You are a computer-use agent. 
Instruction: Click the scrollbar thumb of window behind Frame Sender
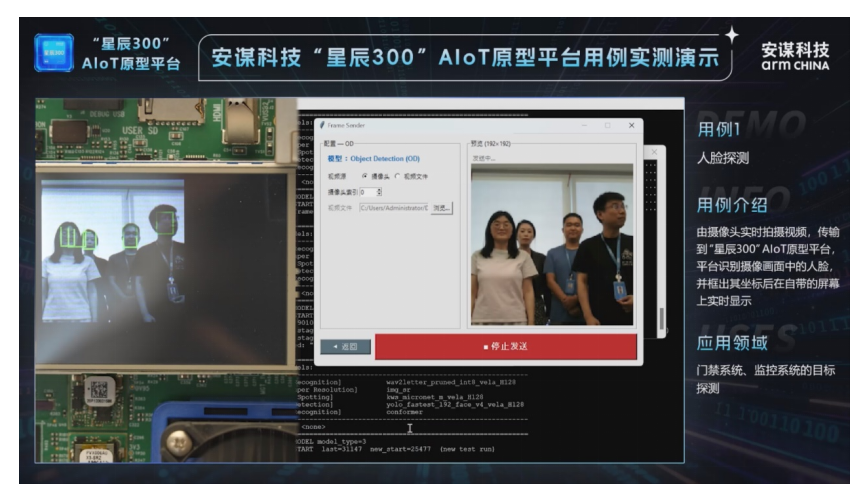coord(661,319)
